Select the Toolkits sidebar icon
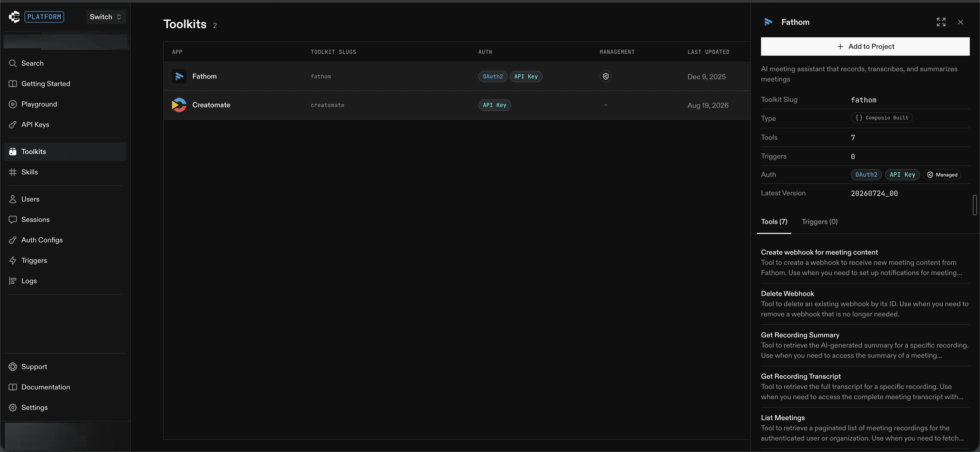Screen dimensions: 980x452 [13, 151]
